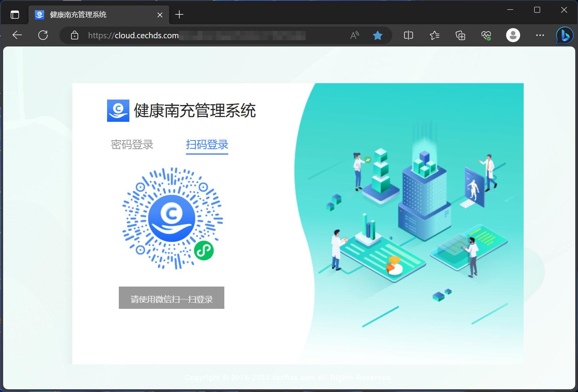Screen dimensions: 578x392
Task: Click the 健康南充管理系统 title text
Action: [195, 110]
